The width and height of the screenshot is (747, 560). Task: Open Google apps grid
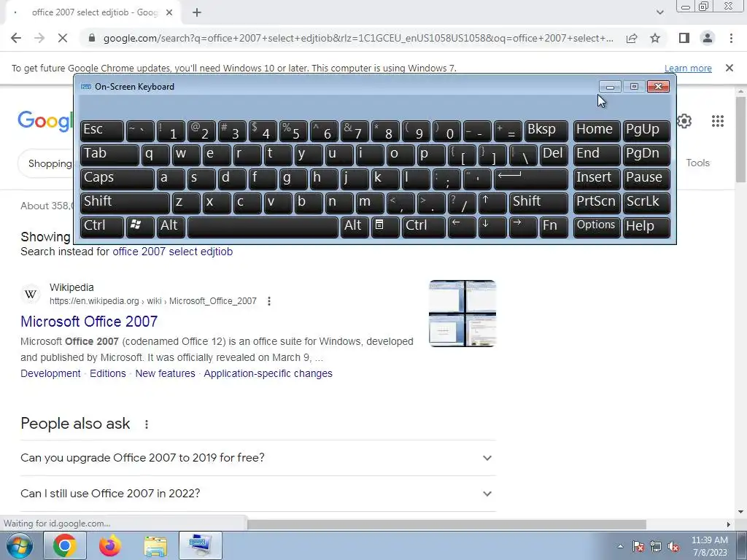[x=718, y=121]
